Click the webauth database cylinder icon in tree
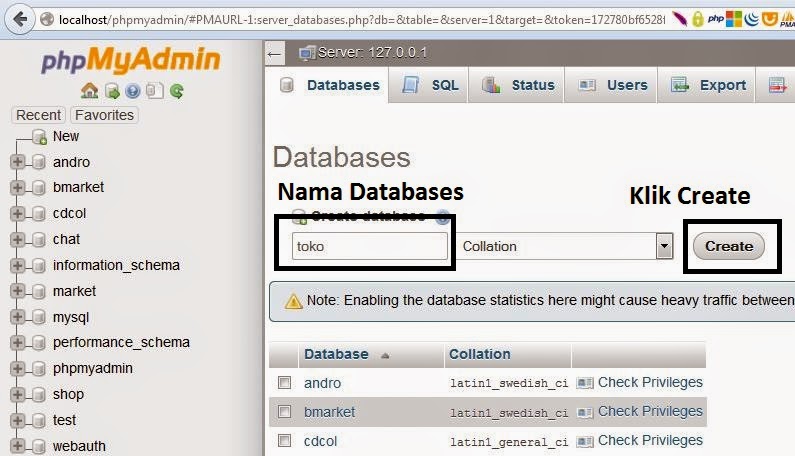This screenshot has height=456, width=795. point(39,446)
